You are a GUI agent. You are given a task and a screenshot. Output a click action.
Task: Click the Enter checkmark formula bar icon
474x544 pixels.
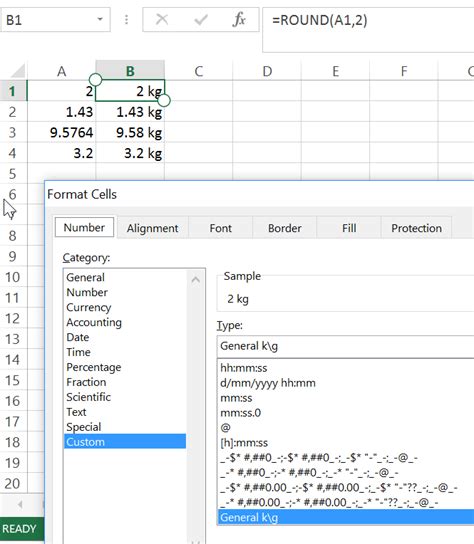pyautogui.click(x=201, y=19)
